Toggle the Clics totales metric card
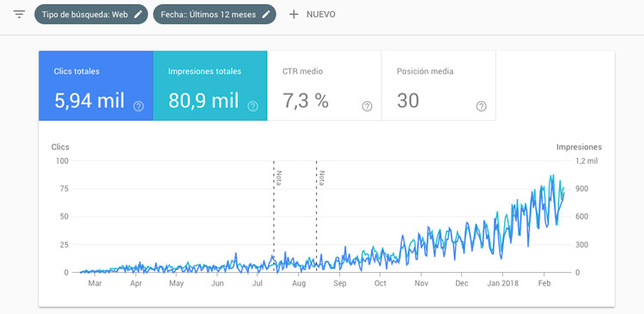The image size is (644, 314). [95, 86]
